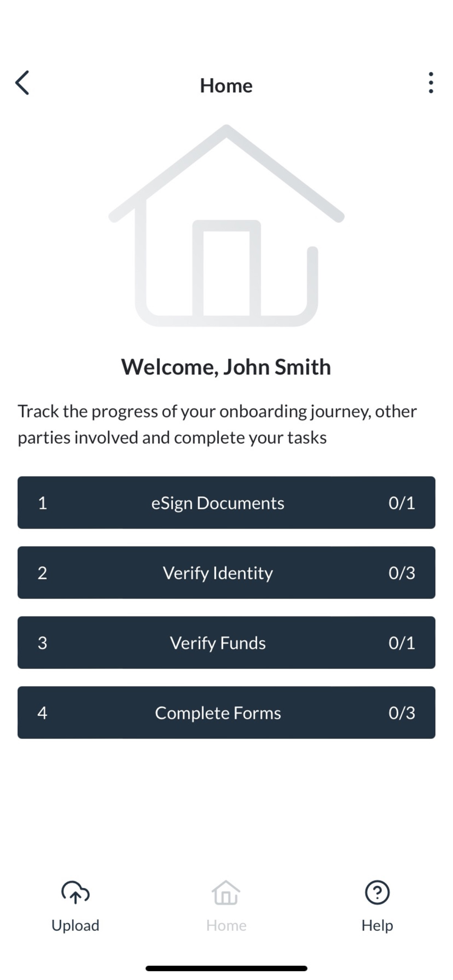Tap the back arrow icon
Viewport: 453px width, 980px height.
coord(23,82)
